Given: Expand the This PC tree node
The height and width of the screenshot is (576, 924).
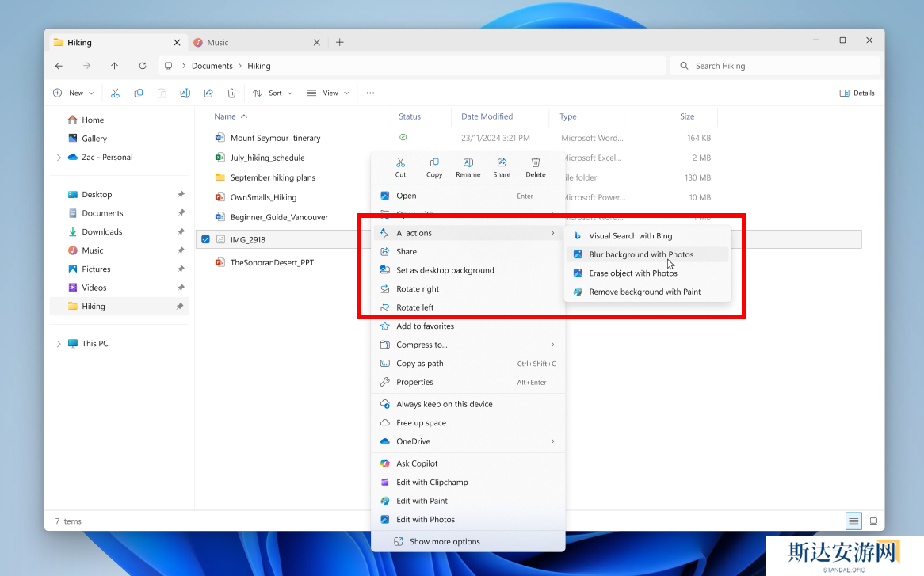Looking at the screenshot, I should [x=59, y=344].
